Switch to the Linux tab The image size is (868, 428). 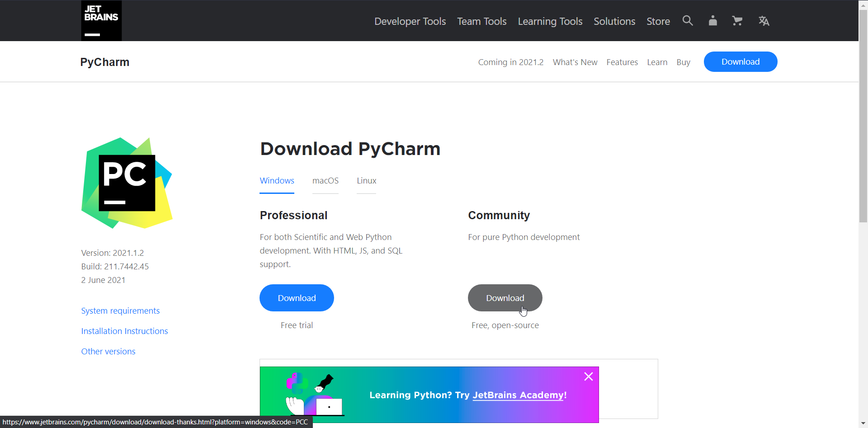[367, 181]
